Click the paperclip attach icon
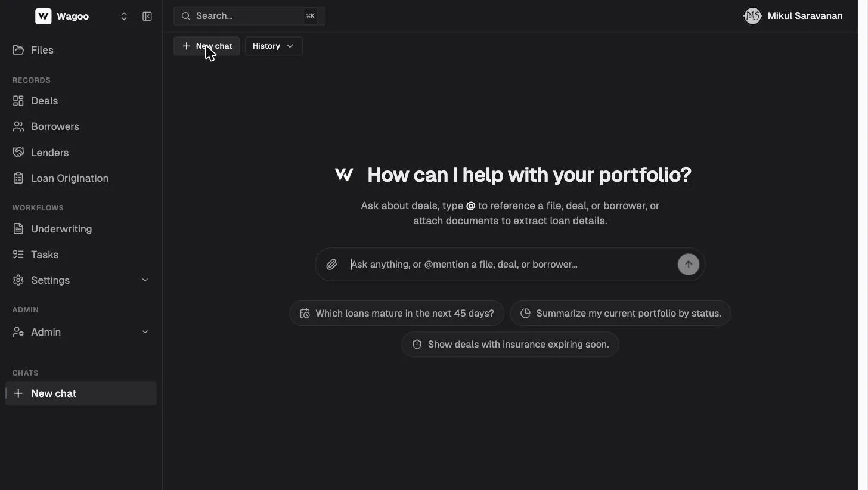This screenshot has height=490, width=868. pyautogui.click(x=331, y=265)
